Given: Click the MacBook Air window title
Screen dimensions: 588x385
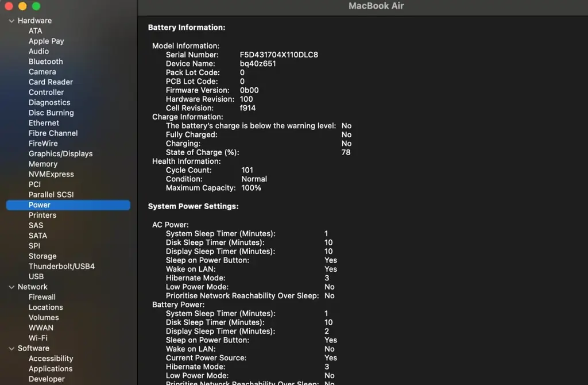Looking at the screenshot, I should [x=376, y=6].
